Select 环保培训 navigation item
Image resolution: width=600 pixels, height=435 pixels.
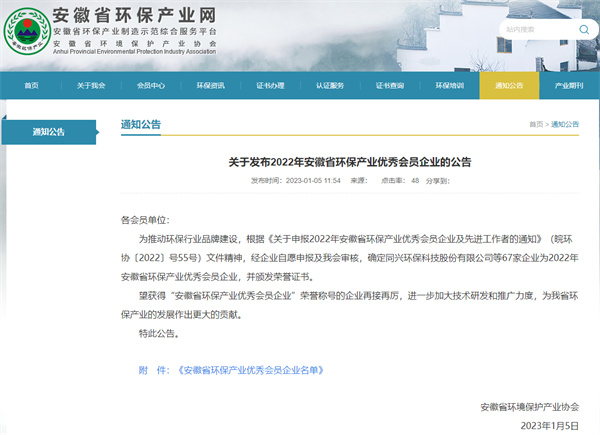pyautogui.click(x=450, y=86)
